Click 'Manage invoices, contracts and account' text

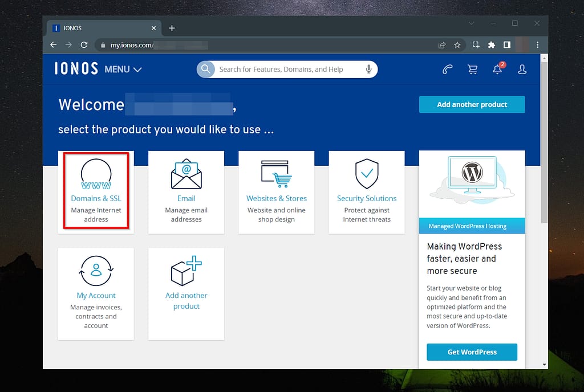click(96, 316)
